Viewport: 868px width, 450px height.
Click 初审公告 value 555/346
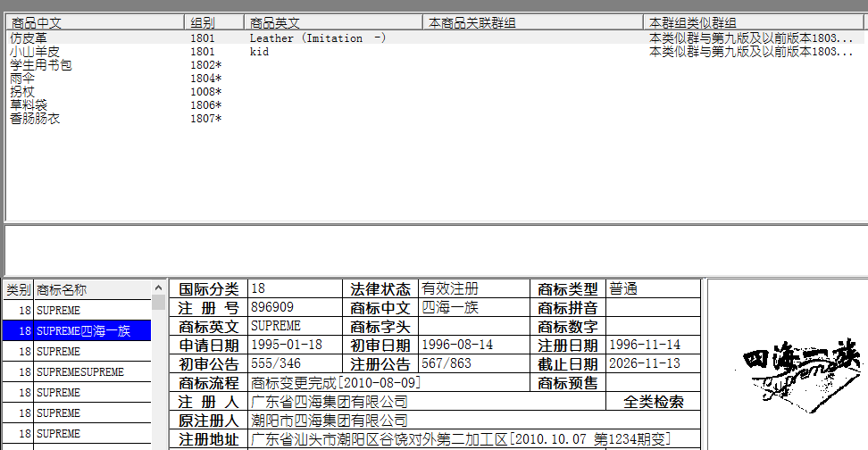295,363
